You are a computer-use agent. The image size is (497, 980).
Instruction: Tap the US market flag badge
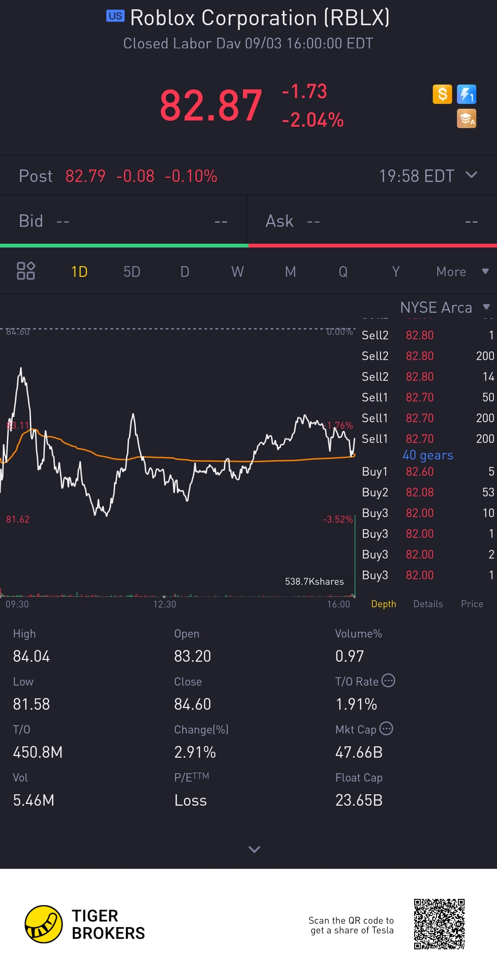pyautogui.click(x=115, y=16)
